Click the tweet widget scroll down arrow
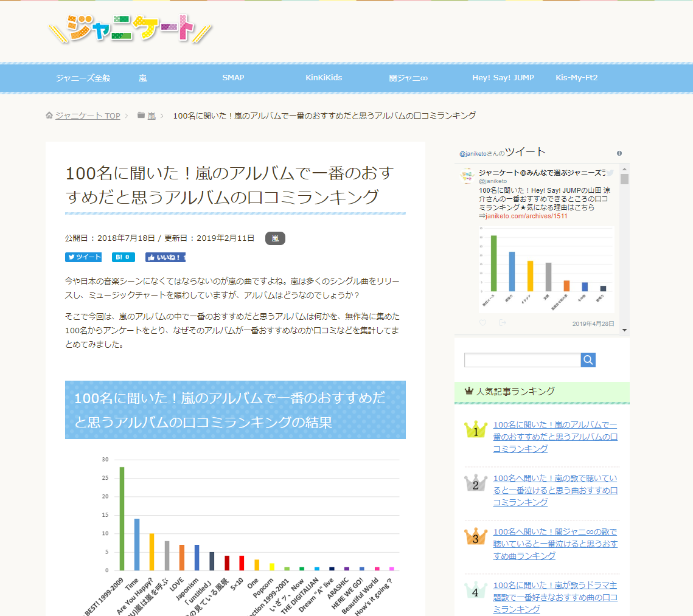 [x=624, y=330]
